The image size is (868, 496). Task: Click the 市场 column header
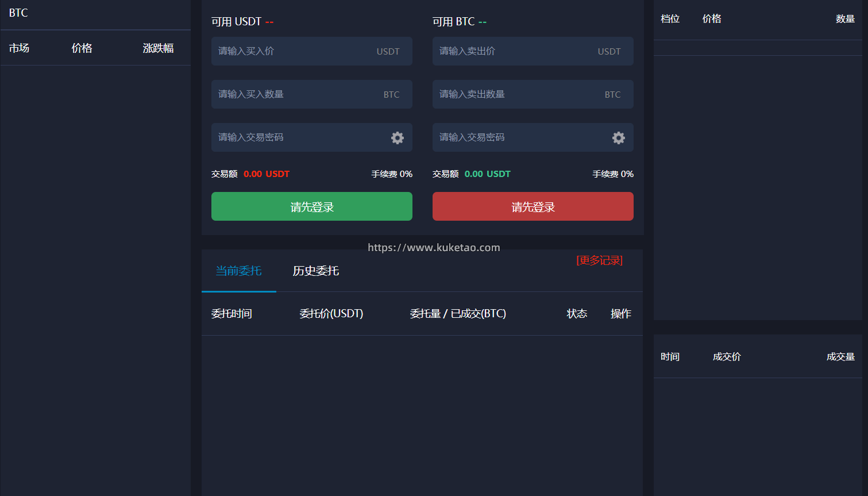point(19,48)
